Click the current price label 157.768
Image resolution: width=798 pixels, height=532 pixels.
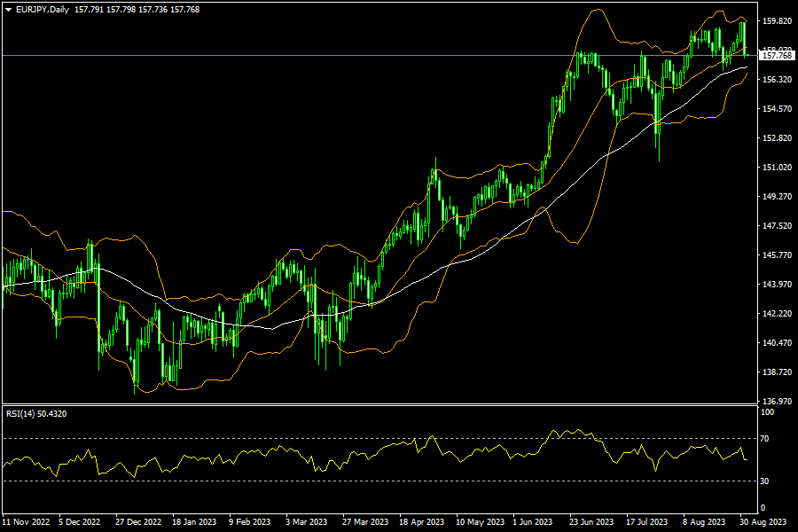[778, 56]
